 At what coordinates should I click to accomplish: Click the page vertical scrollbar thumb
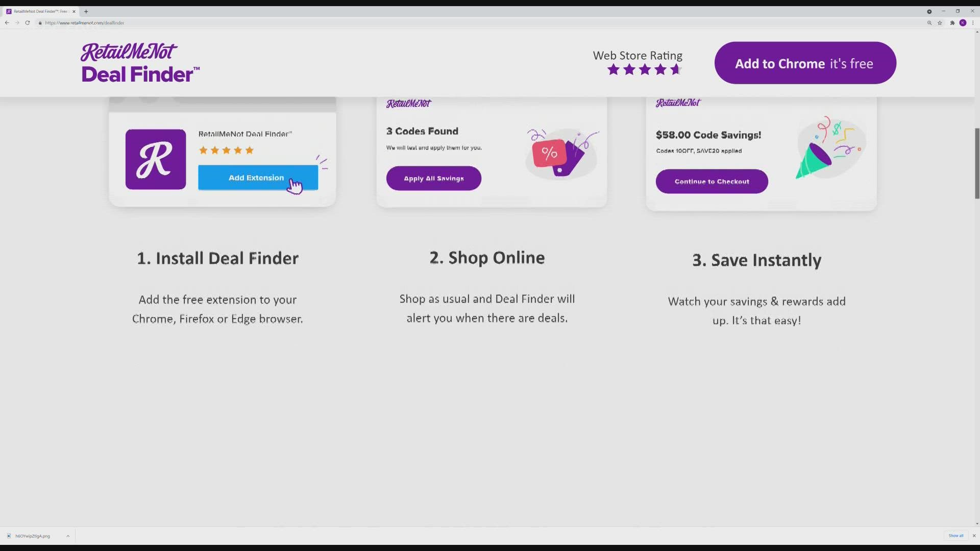pos(977,163)
